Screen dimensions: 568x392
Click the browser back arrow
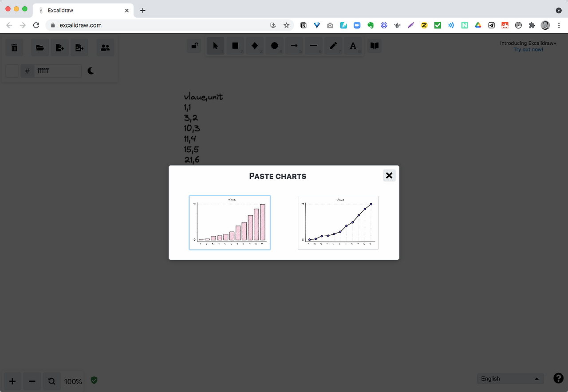pos(9,25)
